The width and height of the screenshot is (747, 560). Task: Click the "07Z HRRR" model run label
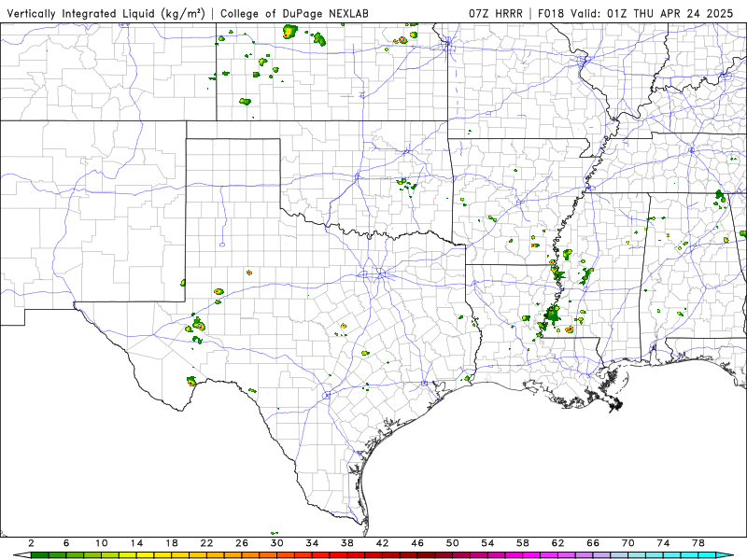click(x=496, y=14)
